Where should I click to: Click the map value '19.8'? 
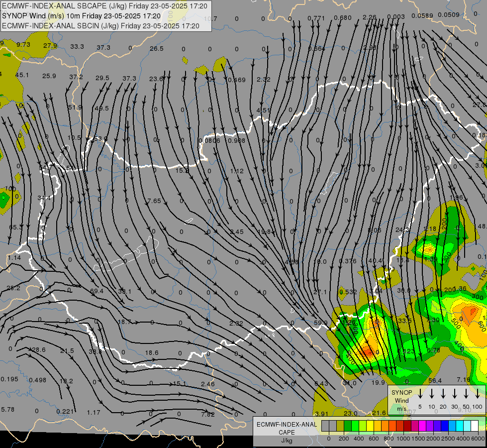[264, 231]
